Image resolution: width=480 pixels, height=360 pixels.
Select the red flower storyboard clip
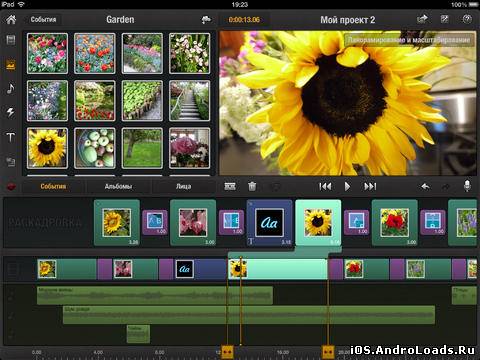(x=395, y=223)
